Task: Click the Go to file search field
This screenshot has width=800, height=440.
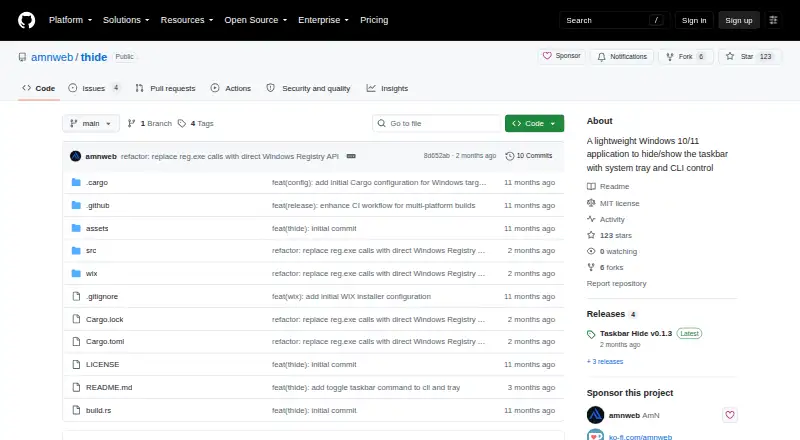Action: click(437, 124)
